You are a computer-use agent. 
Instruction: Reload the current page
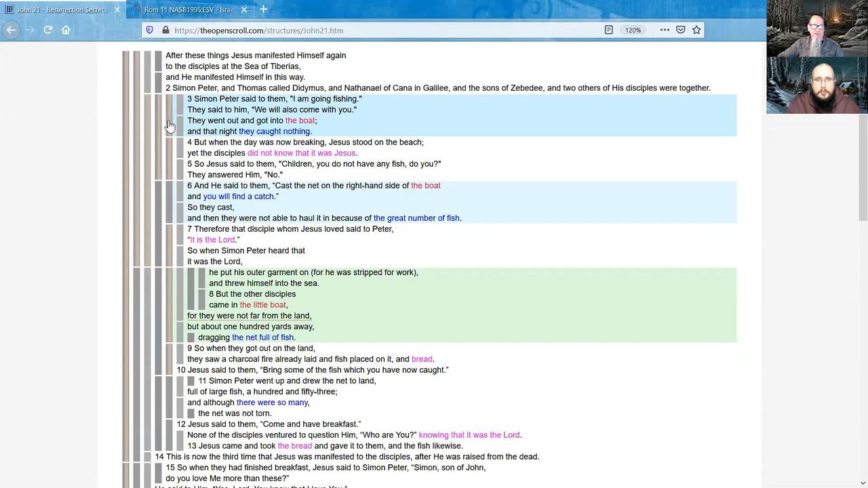point(47,30)
